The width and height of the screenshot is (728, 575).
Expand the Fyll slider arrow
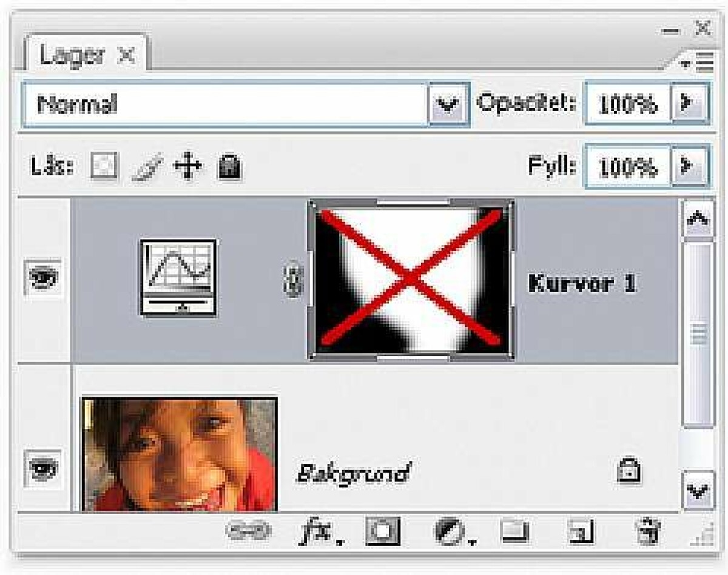(x=689, y=165)
